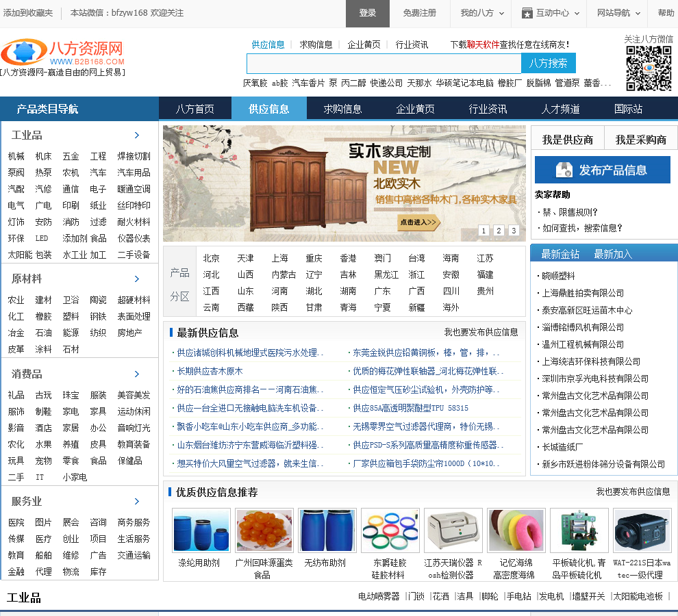Image resolution: width=678 pixels, height=616 pixels.
Task: Click banner 点击进入 button
Action: point(418,222)
